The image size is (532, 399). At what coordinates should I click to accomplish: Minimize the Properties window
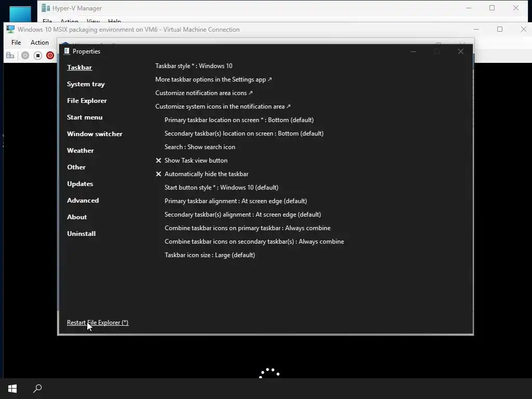point(413,51)
